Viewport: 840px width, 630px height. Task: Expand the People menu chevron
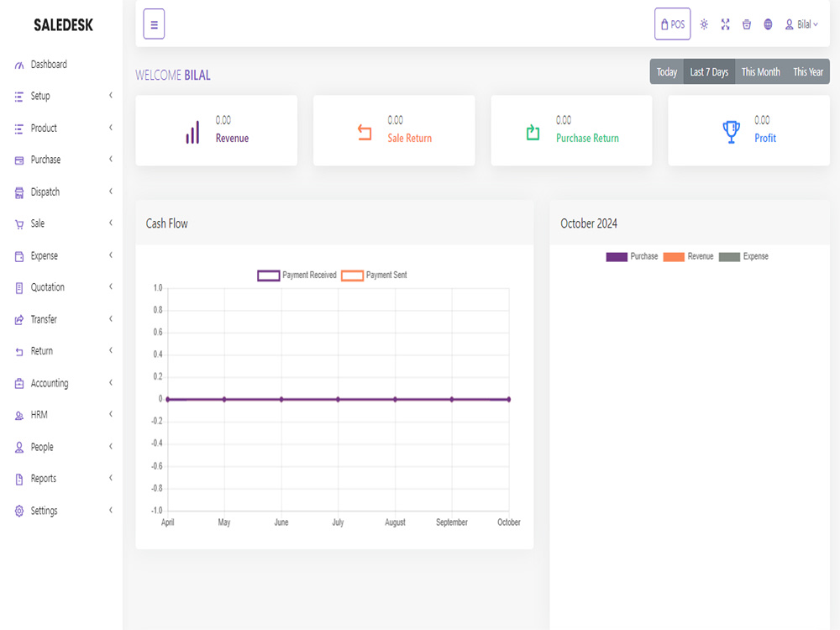tap(111, 446)
